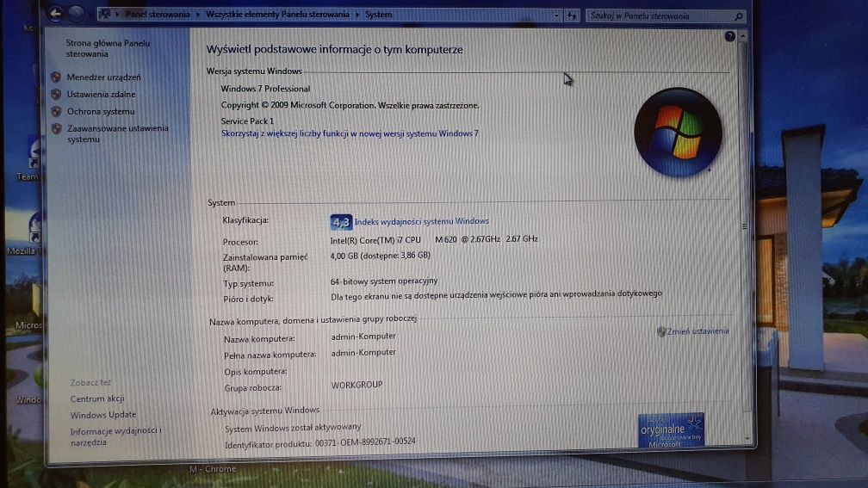868x488 pixels.
Task: Click the search magnifier icon
Action: (x=739, y=16)
